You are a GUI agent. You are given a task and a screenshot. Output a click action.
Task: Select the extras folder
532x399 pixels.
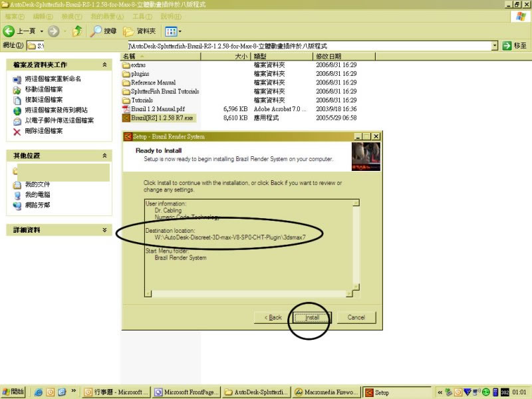(134, 65)
